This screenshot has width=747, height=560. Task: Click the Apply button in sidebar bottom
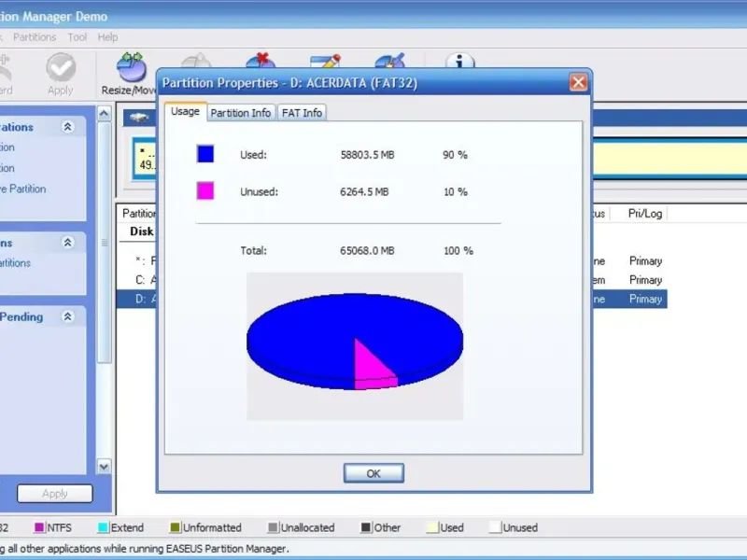55,494
